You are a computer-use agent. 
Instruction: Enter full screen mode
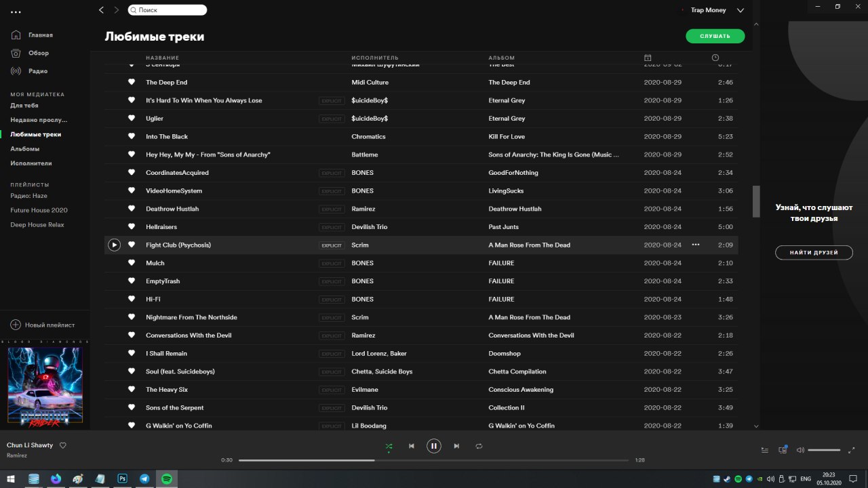852,450
